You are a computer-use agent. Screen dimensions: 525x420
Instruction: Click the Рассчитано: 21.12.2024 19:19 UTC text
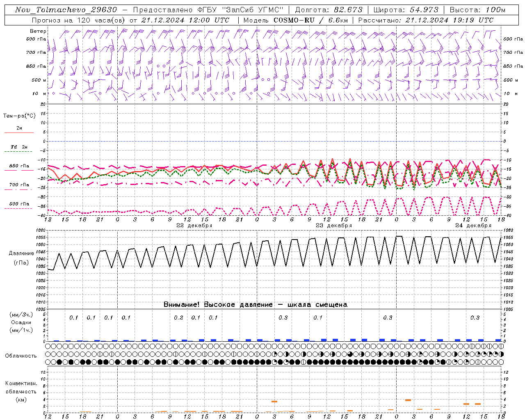click(426, 20)
